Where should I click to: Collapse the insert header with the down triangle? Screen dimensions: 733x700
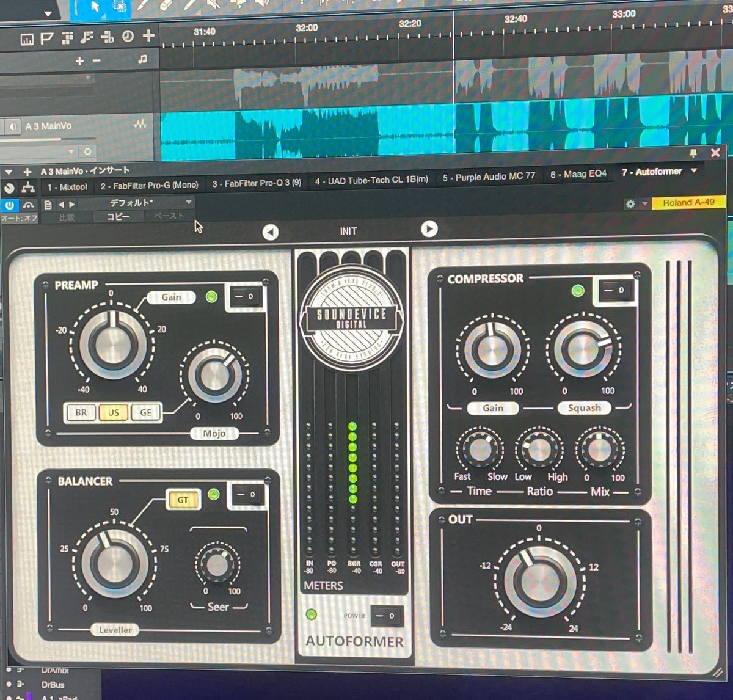[x=9, y=173]
